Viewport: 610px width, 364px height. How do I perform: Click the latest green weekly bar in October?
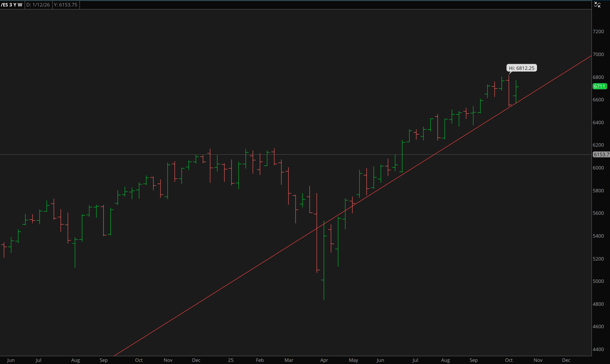coord(516,91)
